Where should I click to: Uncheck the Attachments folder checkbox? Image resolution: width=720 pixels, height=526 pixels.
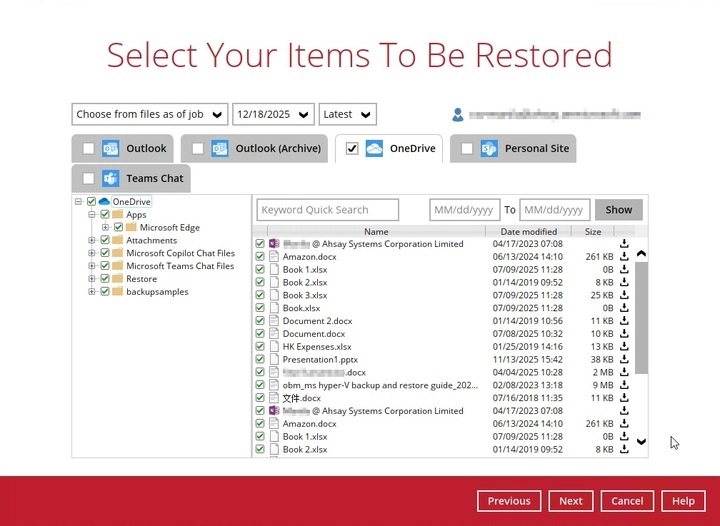tap(105, 240)
